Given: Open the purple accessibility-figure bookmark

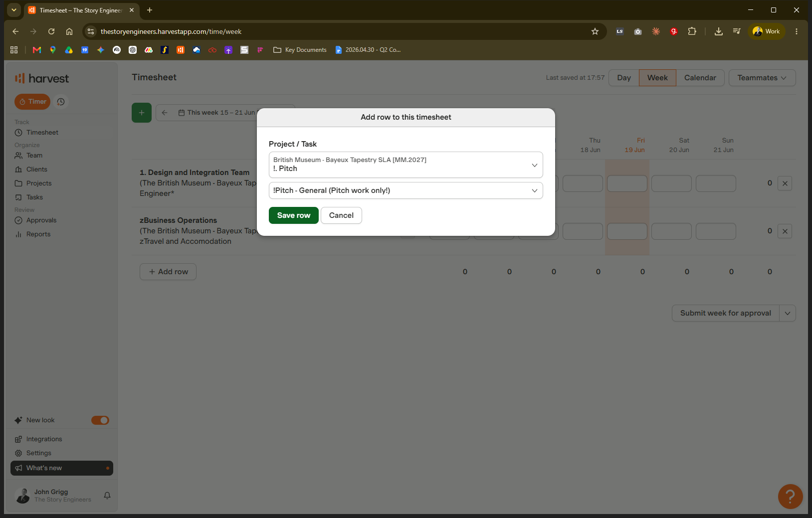Looking at the screenshot, I should click(x=228, y=50).
